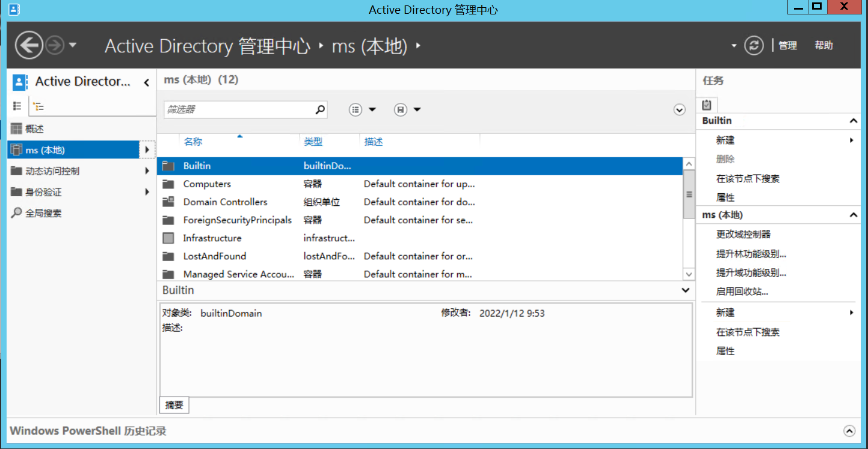
Task: Click the 摘要 tab
Action: [174, 405]
